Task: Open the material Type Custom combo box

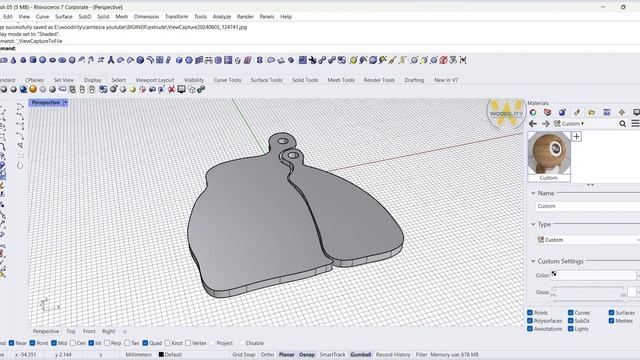Action: 588,240
